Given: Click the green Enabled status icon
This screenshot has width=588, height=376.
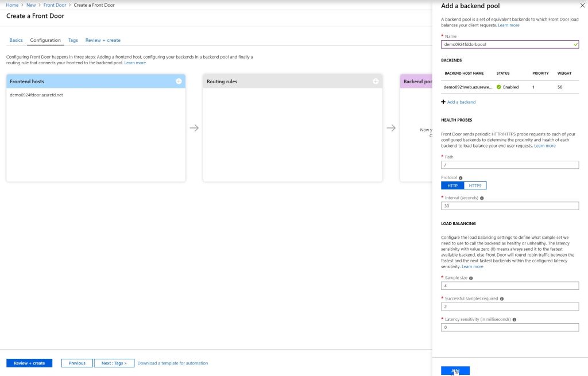Looking at the screenshot, I should point(499,87).
